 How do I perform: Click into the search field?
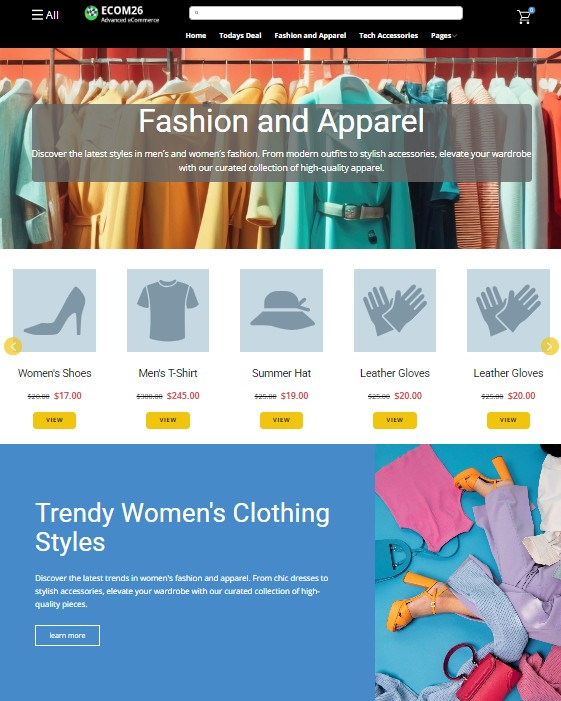coord(326,13)
